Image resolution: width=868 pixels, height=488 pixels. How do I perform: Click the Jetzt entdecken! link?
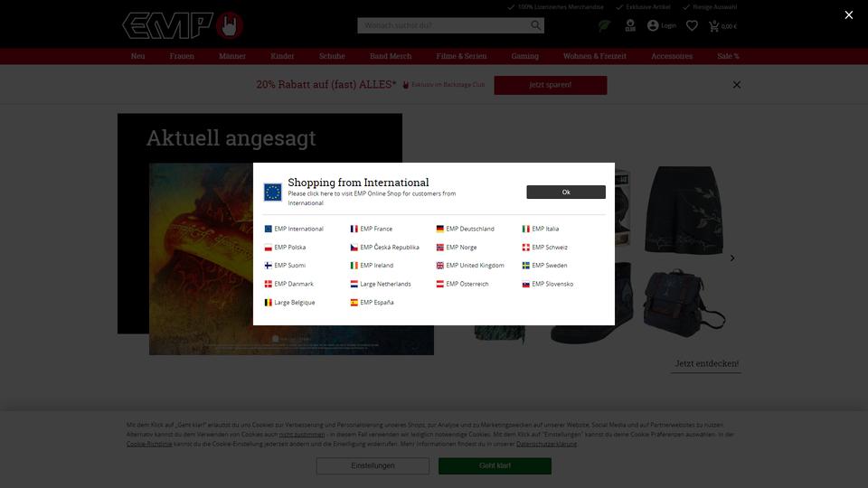pos(706,363)
